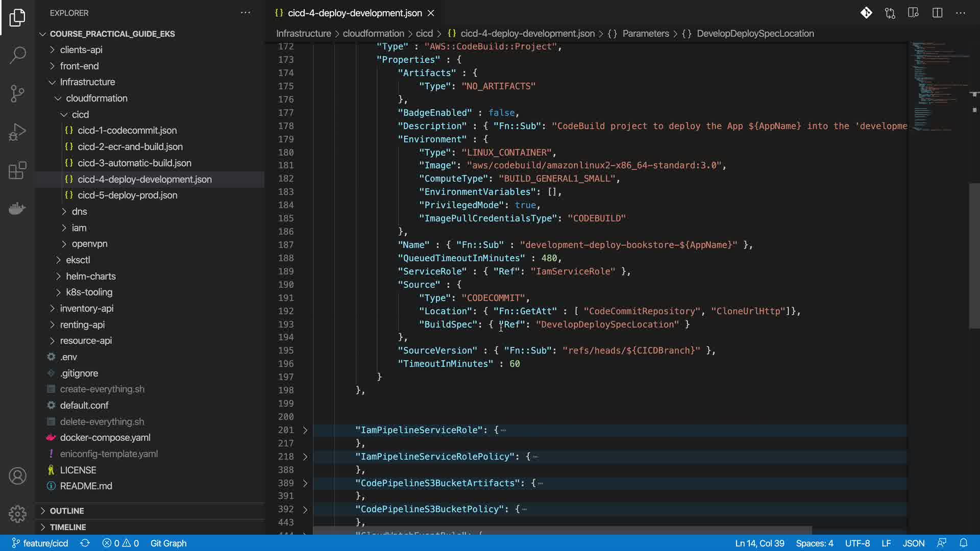The width and height of the screenshot is (980, 551).
Task: Click the feature/cicd branch indicator
Action: [x=40, y=543]
